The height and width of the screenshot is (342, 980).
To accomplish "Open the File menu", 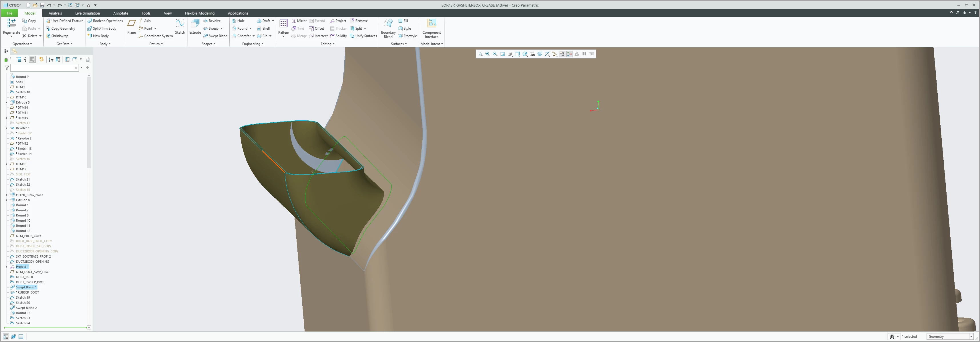I will point(9,13).
